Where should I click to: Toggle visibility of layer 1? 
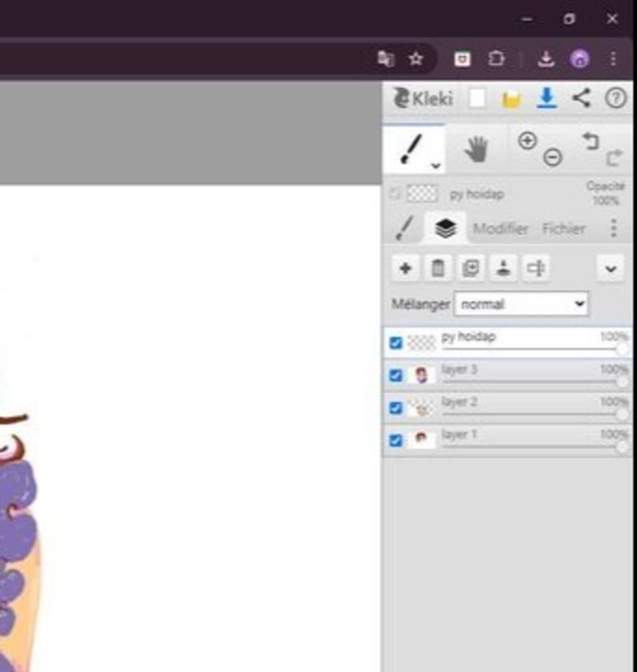pyautogui.click(x=396, y=440)
